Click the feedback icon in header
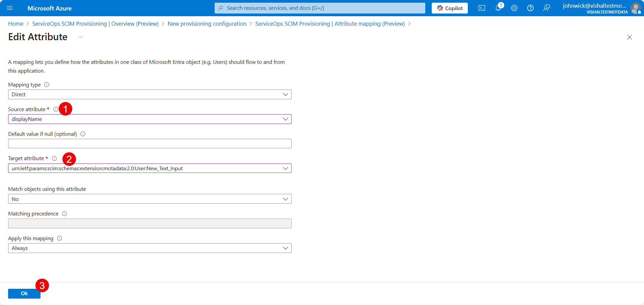This screenshot has width=644, height=305. (x=546, y=8)
